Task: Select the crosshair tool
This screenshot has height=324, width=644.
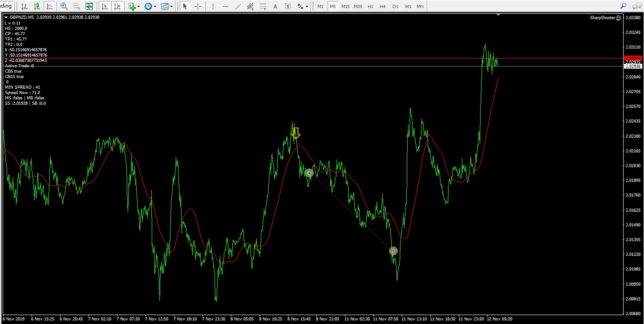Action: pos(198,6)
